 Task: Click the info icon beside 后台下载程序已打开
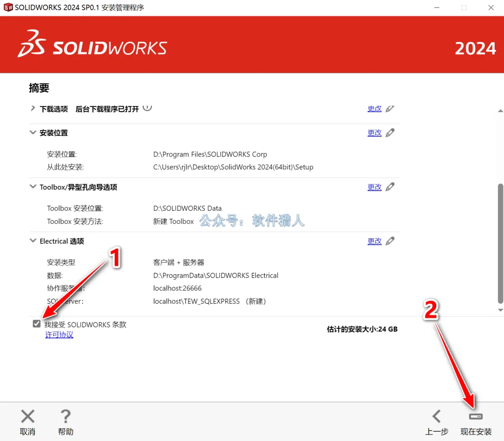click(x=147, y=108)
